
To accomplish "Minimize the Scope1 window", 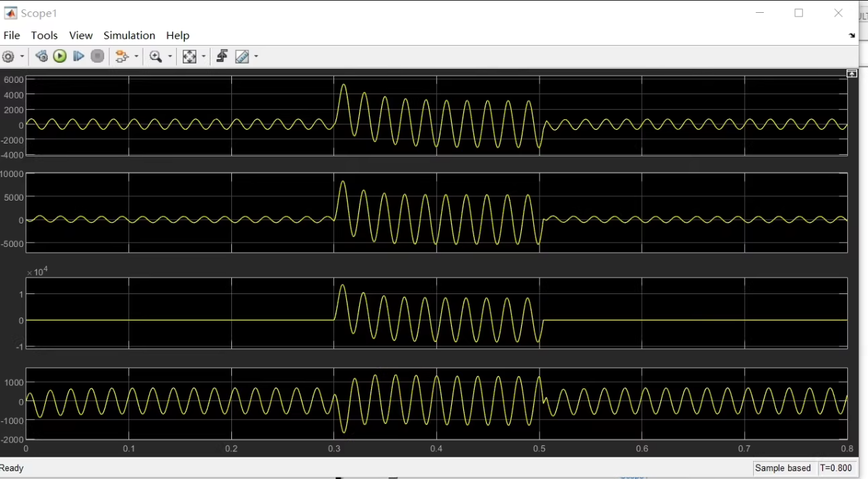I will coord(762,13).
